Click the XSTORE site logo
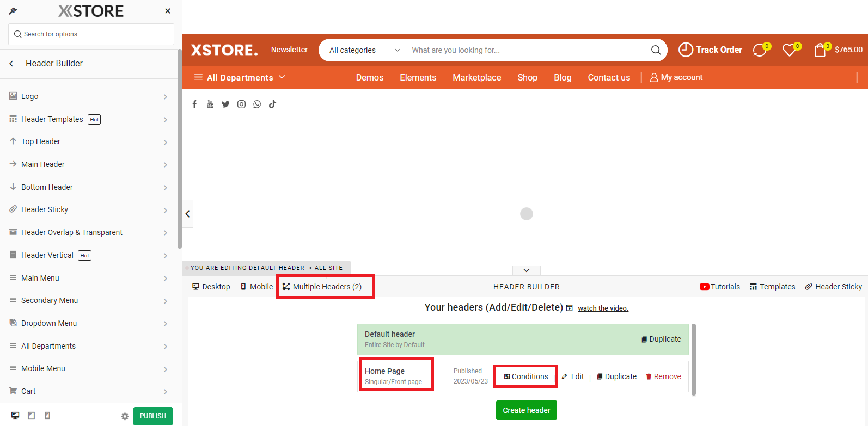The image size is (868, 426). [x=224, y=50]
